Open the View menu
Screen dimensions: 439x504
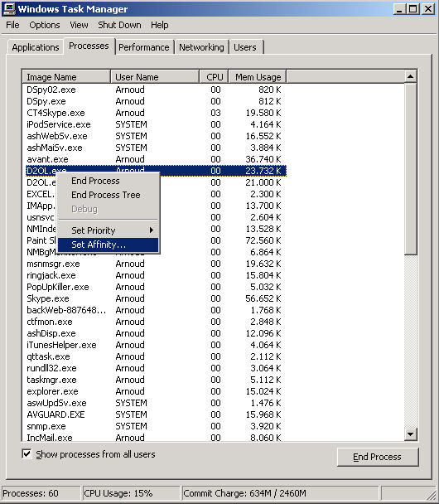click(x=79, y=25)
